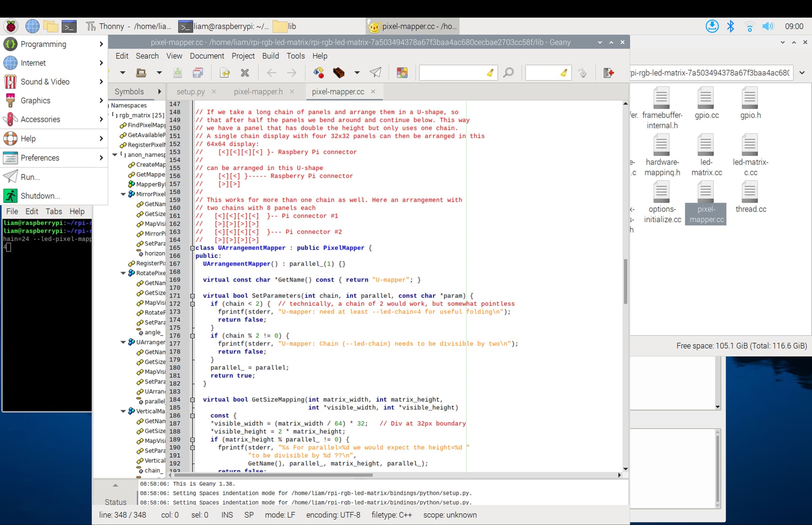812x525 pixels.
Task: Click the volume speaker tray icon
Action: coord(768,26)
